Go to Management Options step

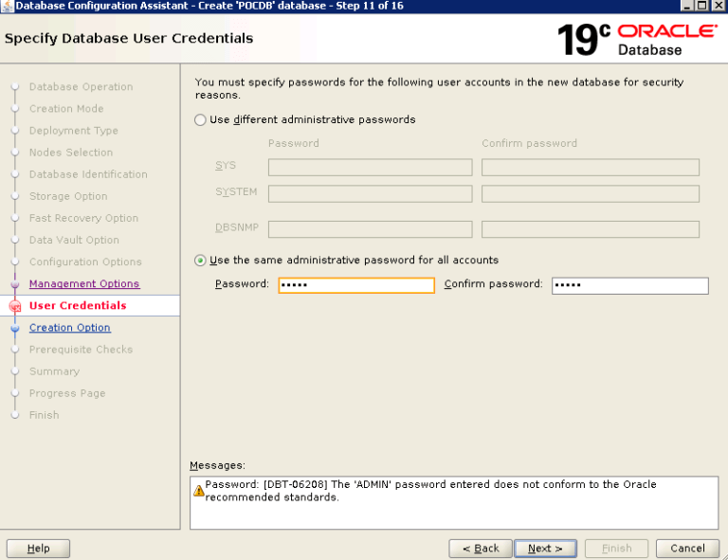pos(83,284)
